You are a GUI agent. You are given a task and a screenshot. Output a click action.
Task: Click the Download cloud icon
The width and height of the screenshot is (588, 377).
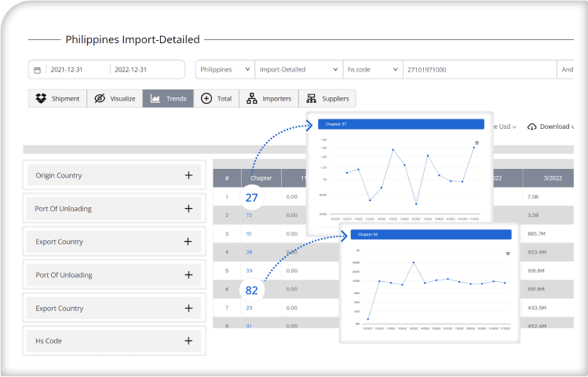[531, 126]
